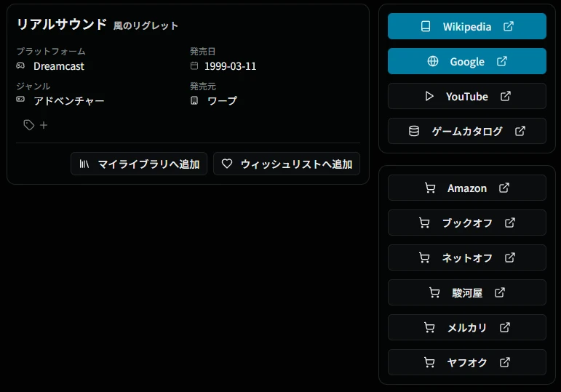
Task: Click the calendar icon beside 1999-03-11
Action: pyautogui.click(x=194, y=65)
